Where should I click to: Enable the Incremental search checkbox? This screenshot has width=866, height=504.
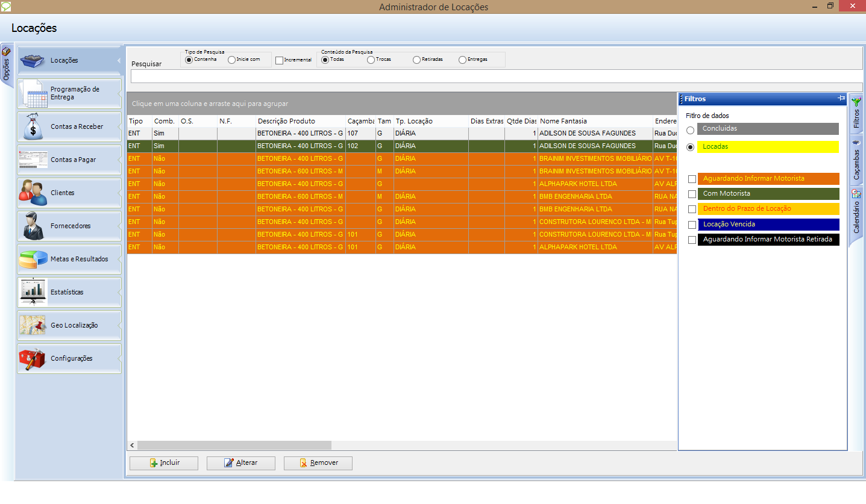point(279,60)
